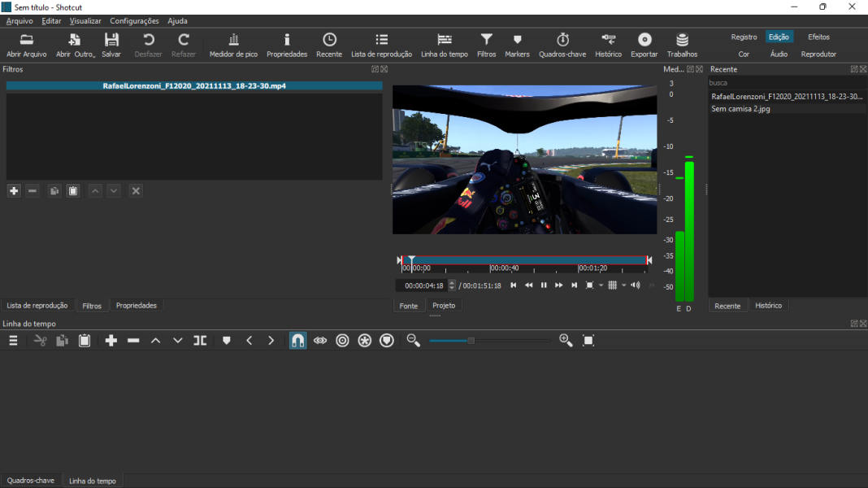The width and height of the screenshot is (868, 488).
Task: Open player grid dropdown arrow
Action: point(624,285)
